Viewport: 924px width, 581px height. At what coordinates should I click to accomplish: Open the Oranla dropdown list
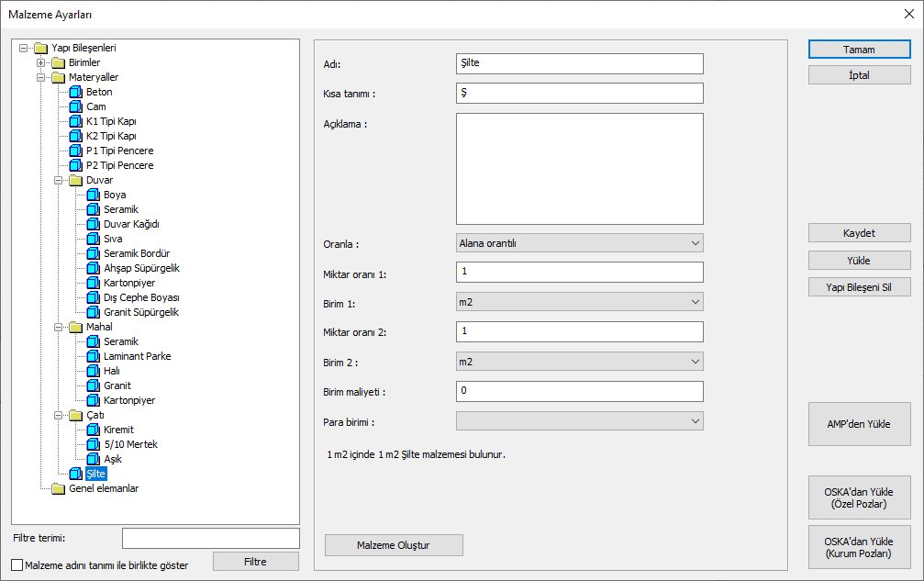579,243
